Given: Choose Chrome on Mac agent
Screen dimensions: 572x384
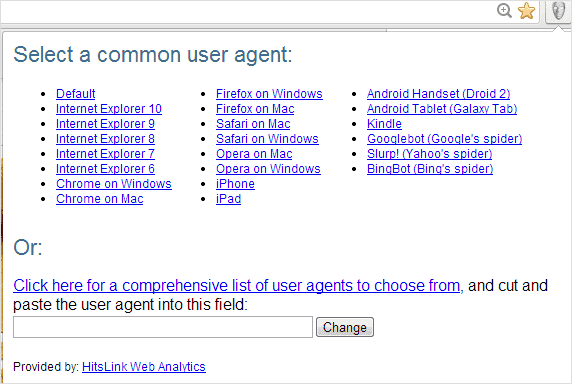Looking at the screenshot, I should pos(100,199).
